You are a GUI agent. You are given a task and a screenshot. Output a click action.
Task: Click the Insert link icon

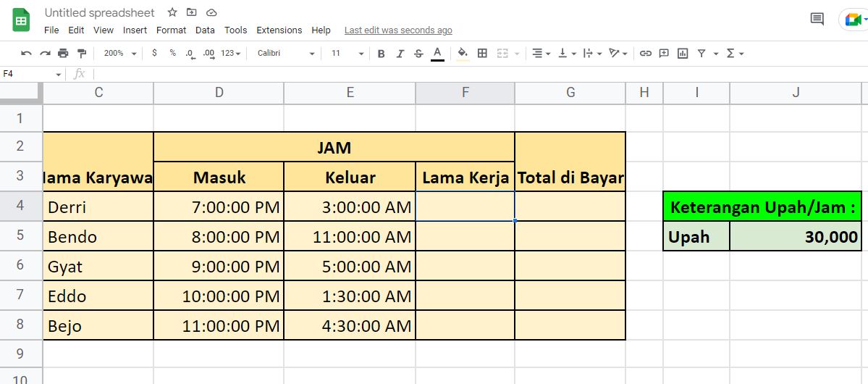point(646,53)
